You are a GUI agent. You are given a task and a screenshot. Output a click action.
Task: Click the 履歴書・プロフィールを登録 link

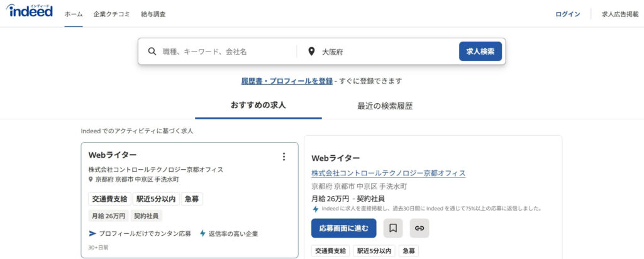click(x=287, y=81)
